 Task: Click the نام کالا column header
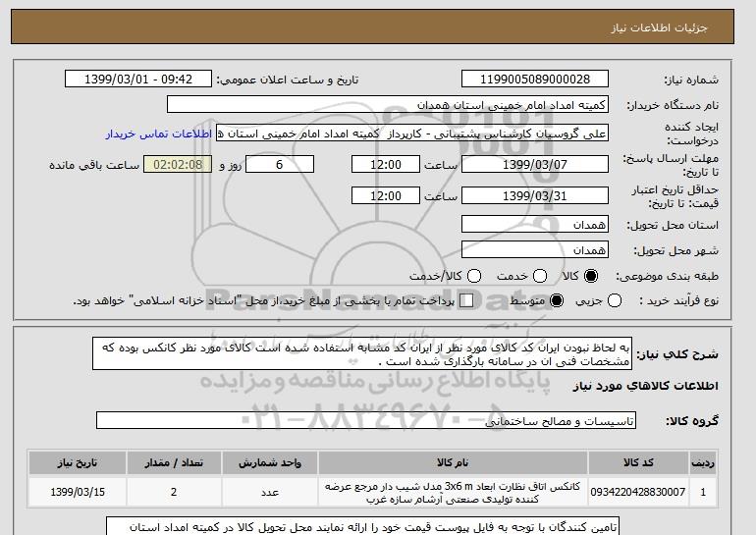coord(453,462)
